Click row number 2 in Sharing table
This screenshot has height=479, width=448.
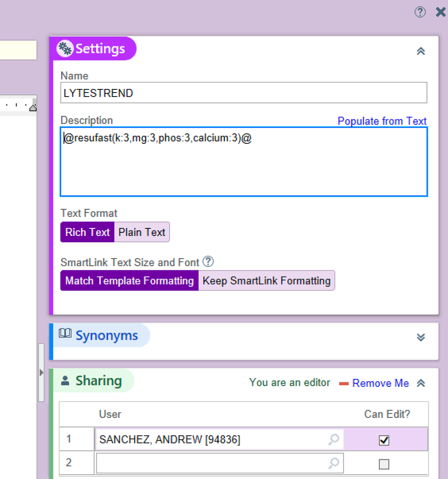pyautogui.click(x=69, y=462)
